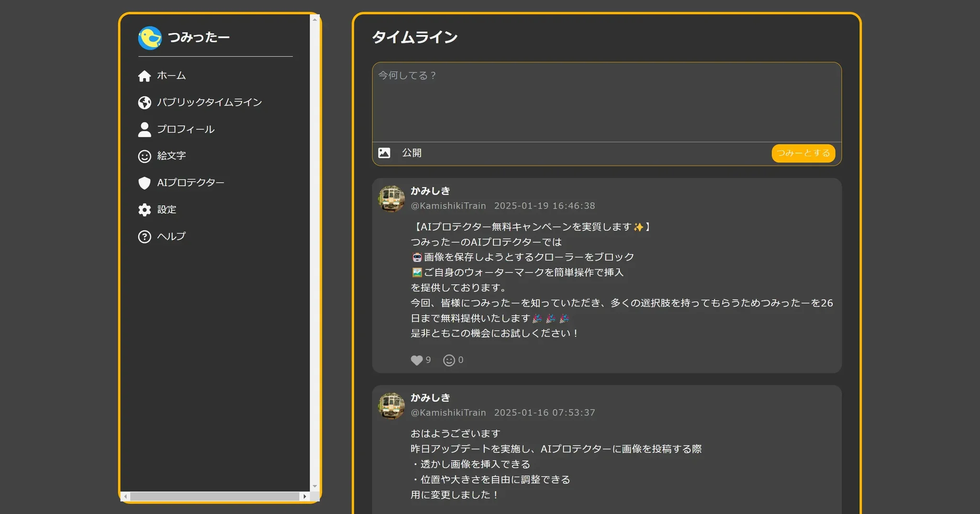Select the AIプロテクター shield icon
Screen dimensions: 980x514
pyautogui.click(x=145, y=182)
